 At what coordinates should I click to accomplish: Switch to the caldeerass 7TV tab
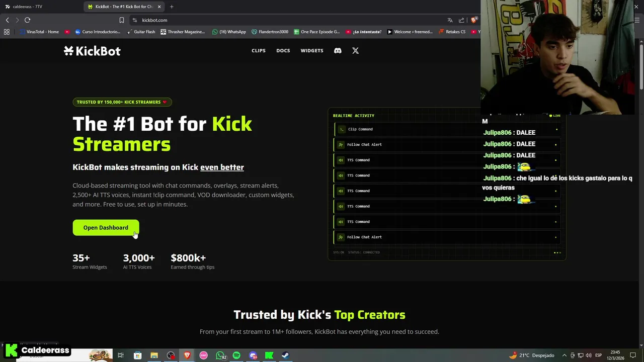(40, 7)
